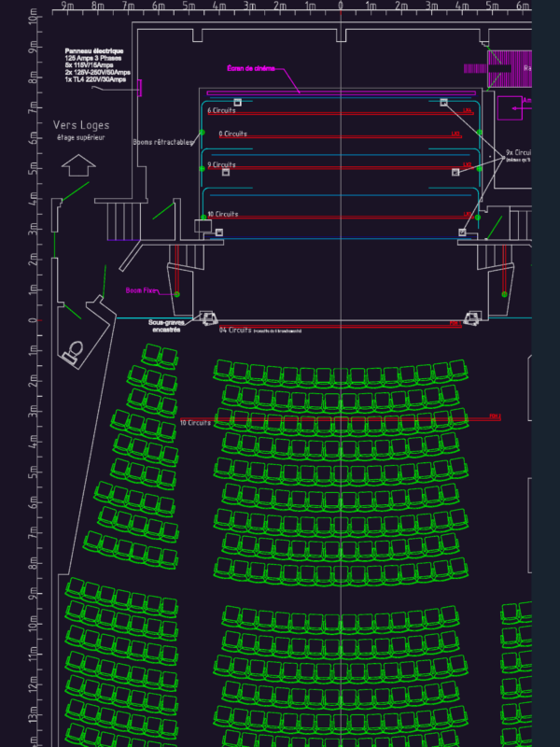Select the toilet symbol in the washroom
Image resolution: width=560 pixels, height=747 pixels.
73,353
